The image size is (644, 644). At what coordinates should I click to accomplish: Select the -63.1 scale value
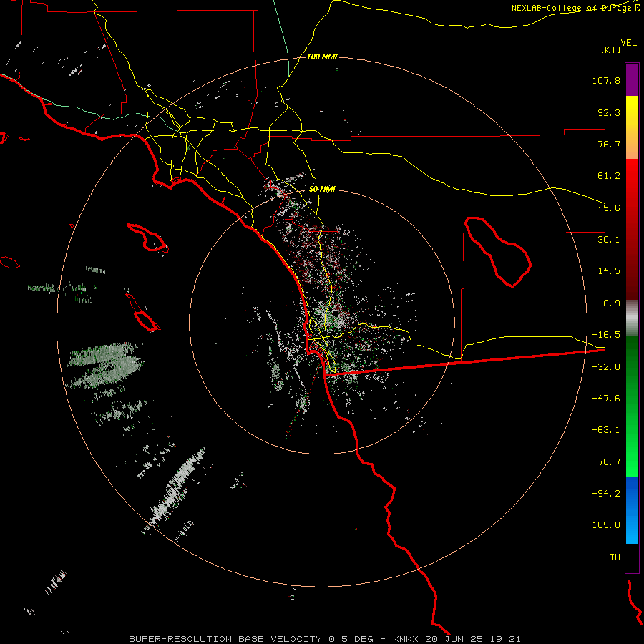pos(606,430)
